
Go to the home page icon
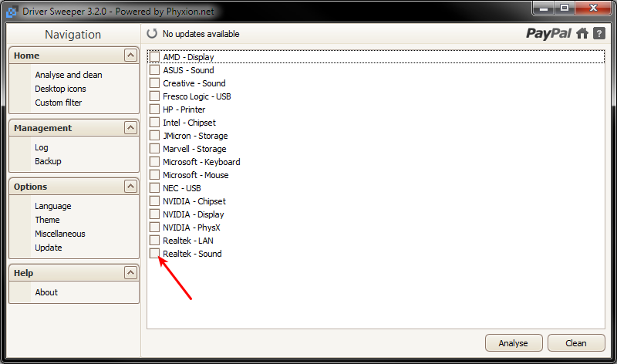pyautogui.click(x=582, y=33)
